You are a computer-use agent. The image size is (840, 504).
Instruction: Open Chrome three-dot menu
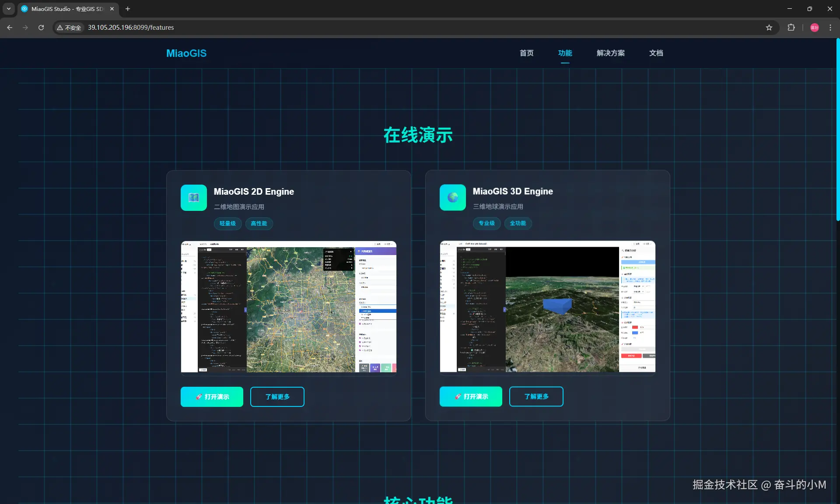830,28
